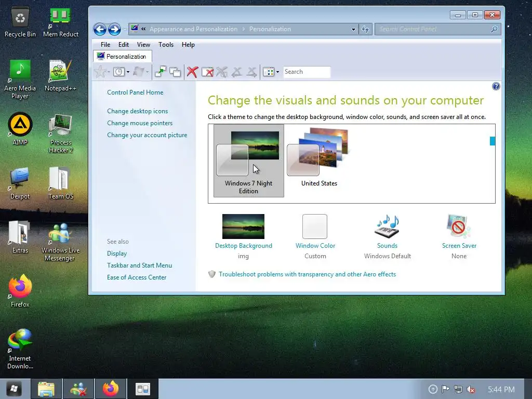
Task: Open the Screen Saver prohibited icon
Action: pos(458,227)
